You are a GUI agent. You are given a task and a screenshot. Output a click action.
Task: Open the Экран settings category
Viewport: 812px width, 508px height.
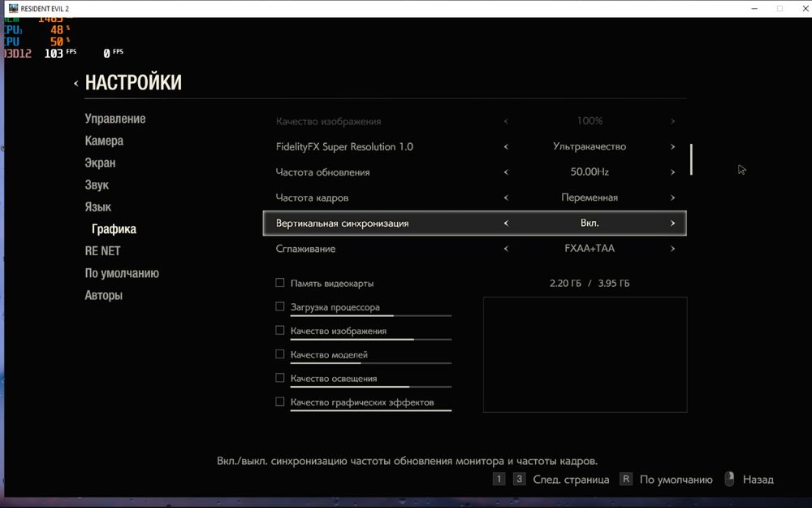(100, 163)
